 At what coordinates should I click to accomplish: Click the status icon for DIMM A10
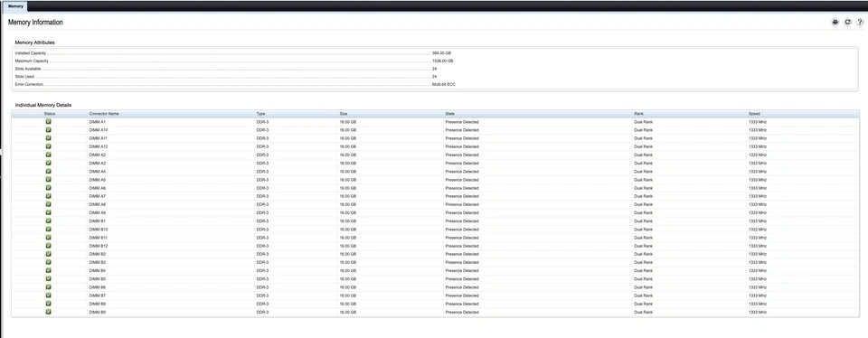pos(49,129)
